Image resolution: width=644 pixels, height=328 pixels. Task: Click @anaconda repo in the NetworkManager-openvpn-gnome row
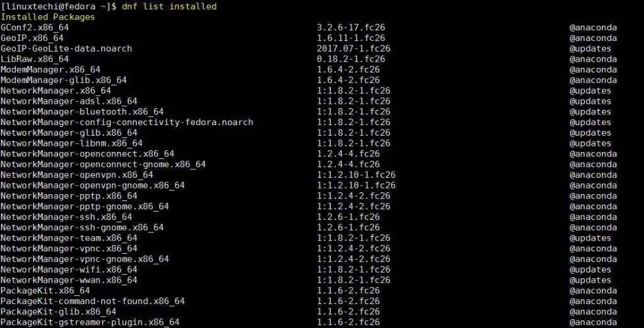click(593, 185)
